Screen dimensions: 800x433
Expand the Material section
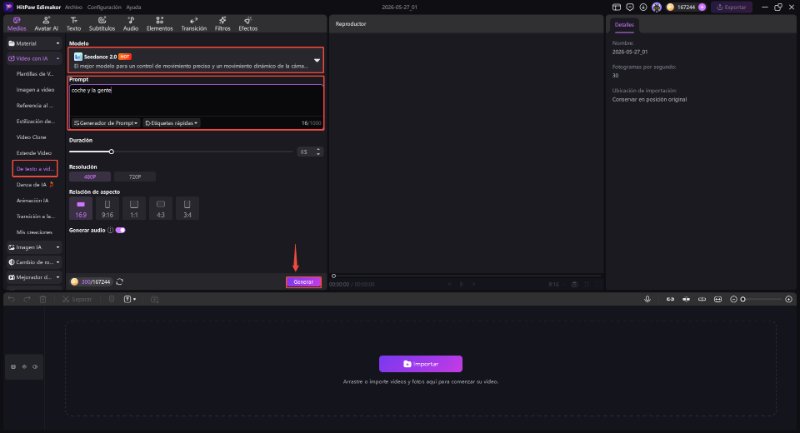click(34, 43)
